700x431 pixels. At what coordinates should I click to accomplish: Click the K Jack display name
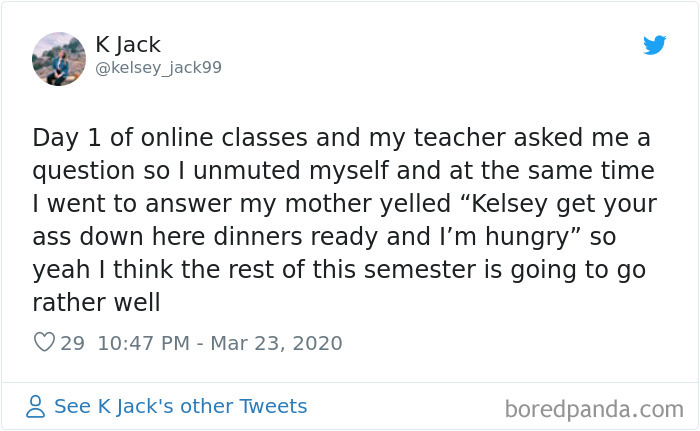click(127, 45)
